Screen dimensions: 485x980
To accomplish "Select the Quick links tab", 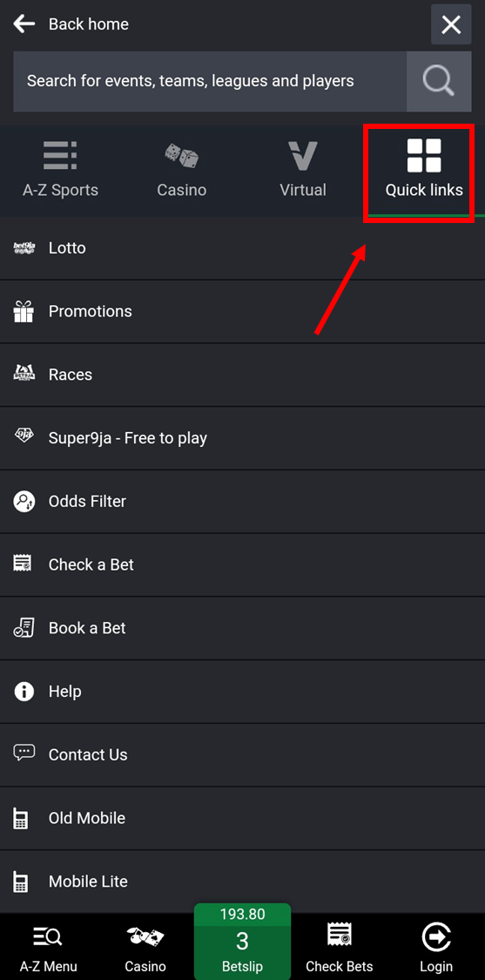I will [424, 170].
